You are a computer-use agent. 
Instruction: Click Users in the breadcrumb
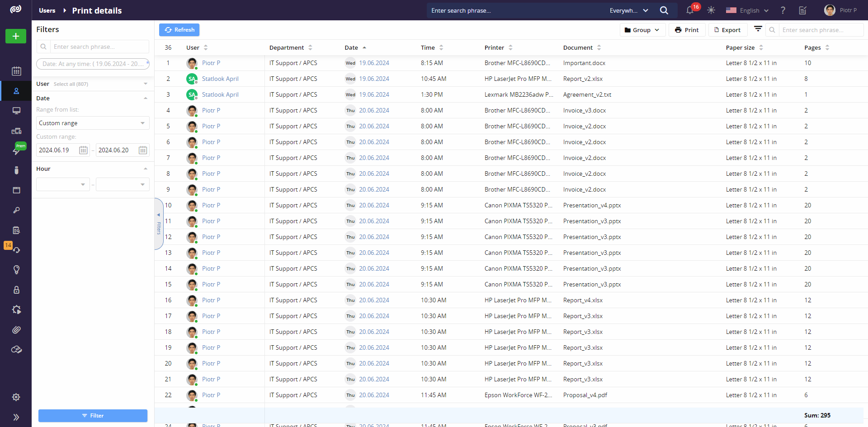click(x=47, y=10)
